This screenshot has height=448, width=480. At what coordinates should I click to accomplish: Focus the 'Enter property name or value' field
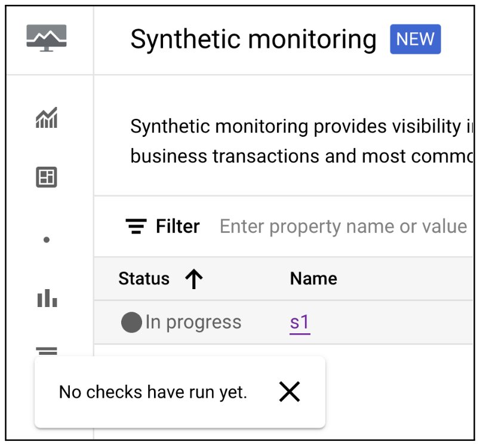(343, 227)
